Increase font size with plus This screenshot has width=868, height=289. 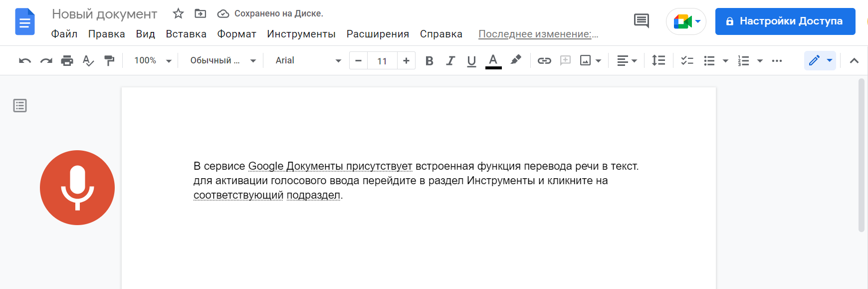coord(406,60)
